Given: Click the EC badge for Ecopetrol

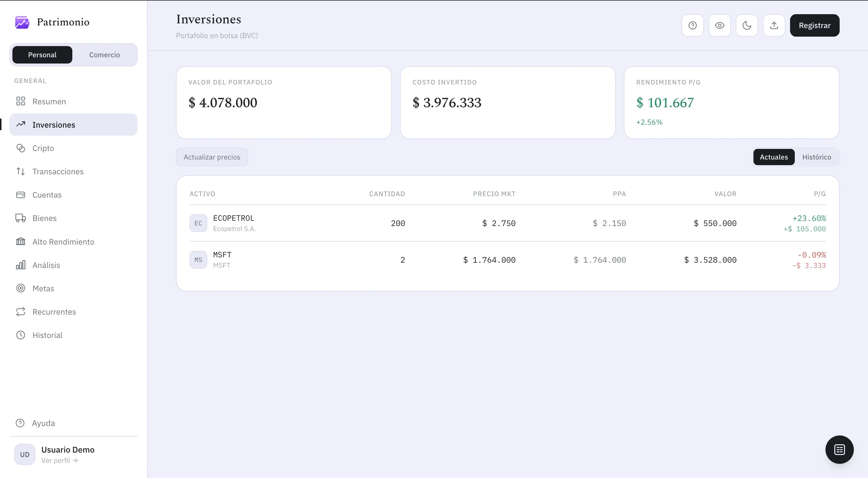Looking at the screenshot, I should pyautogui.click(x=198, y=223).
